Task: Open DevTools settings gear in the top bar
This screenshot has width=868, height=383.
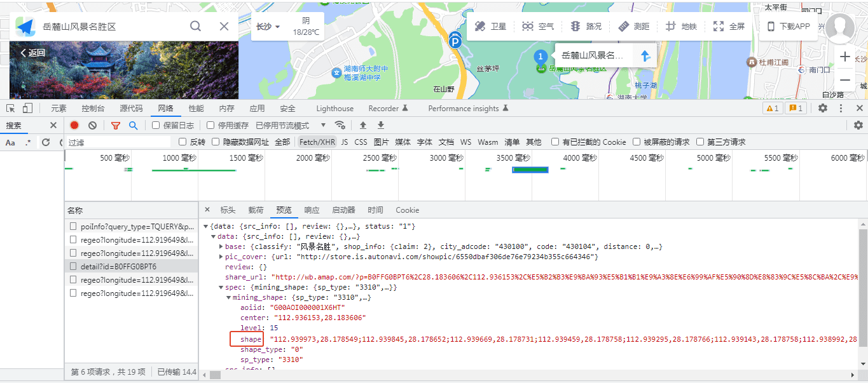Action: point(823,109)
